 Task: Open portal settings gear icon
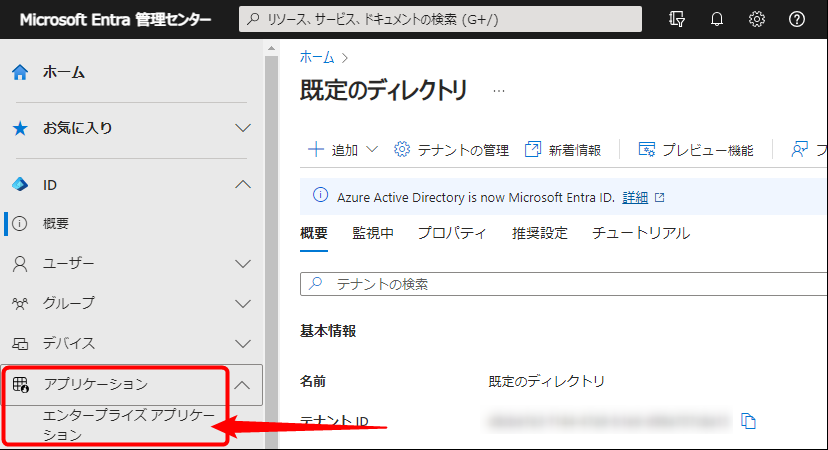click(x=757, y=20)
